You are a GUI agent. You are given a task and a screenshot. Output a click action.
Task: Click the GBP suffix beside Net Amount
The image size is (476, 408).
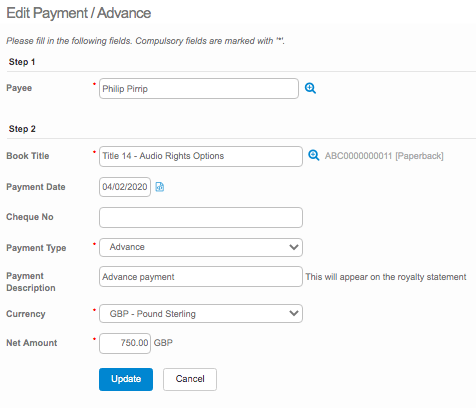point(163,343)
